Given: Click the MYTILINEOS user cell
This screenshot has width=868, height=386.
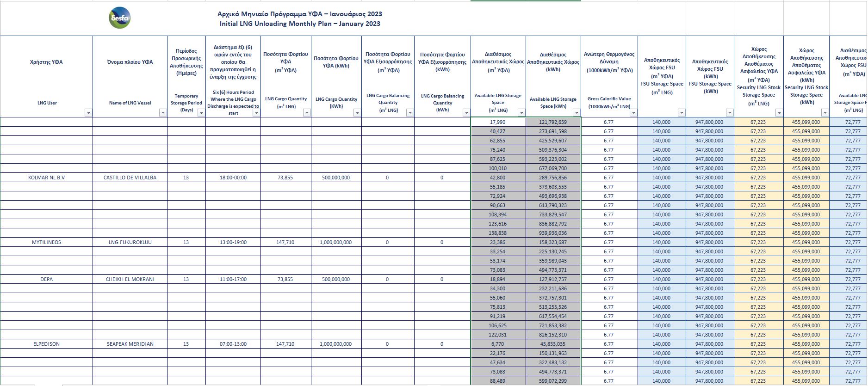Looking at the screenshot, I should point(47,242).
